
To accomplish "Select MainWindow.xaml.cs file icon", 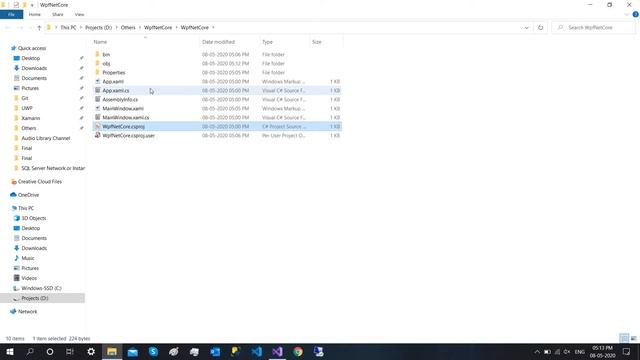I will point(98,117).
